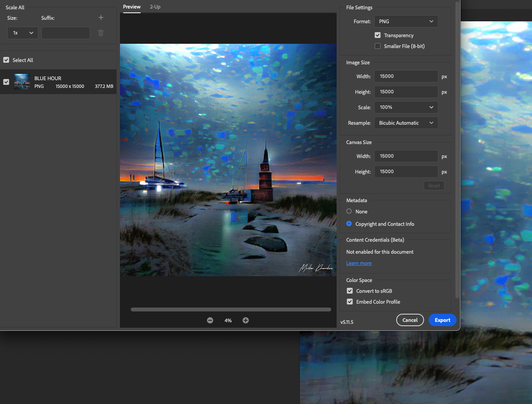532x404 pixels.
Task: Open the Learn more link
Action: [x=359, y=263]
